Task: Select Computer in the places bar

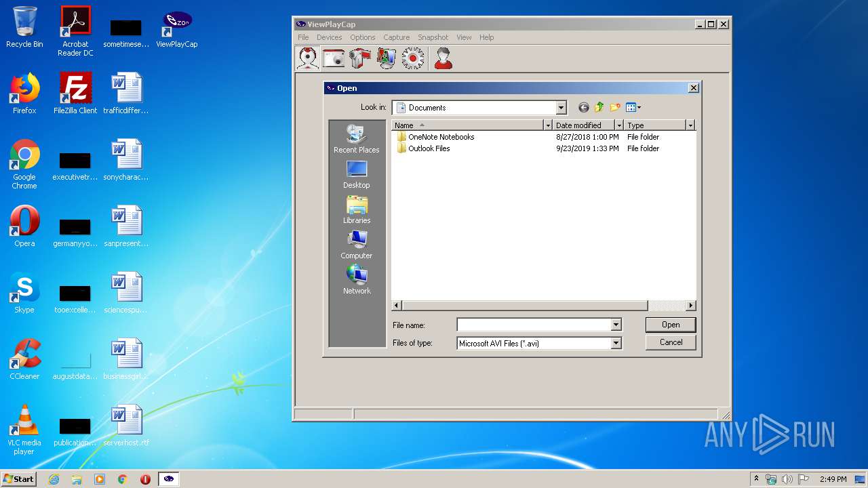Action: tap(357, 245)
